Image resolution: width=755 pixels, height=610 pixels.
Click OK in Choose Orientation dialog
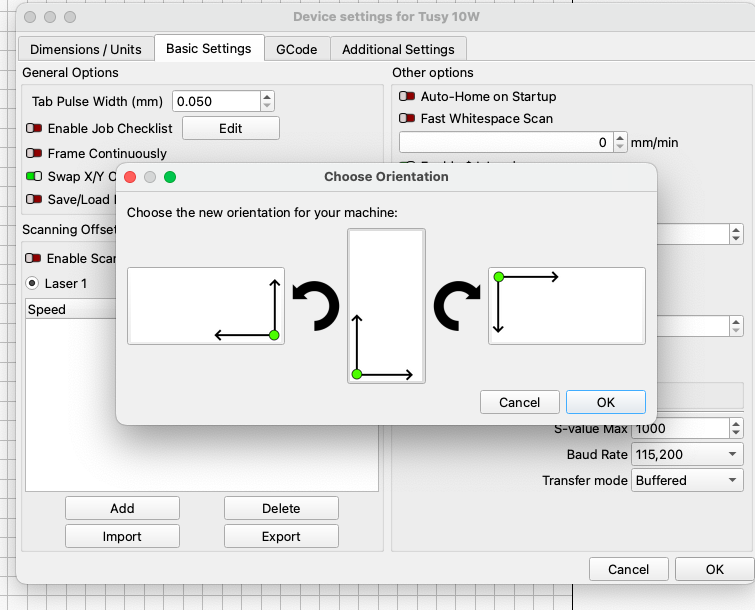(605, 402)
